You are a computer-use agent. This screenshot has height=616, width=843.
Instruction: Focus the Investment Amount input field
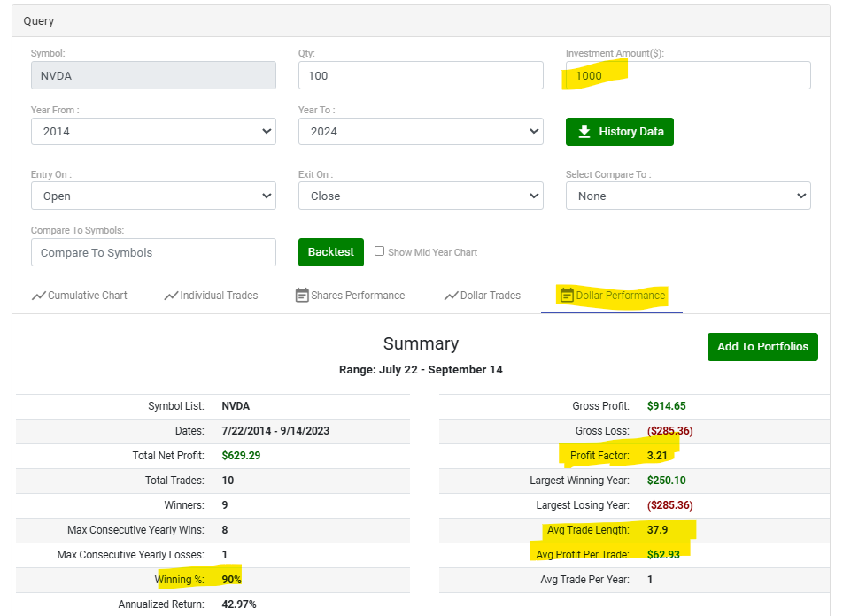tap(688, 75)
